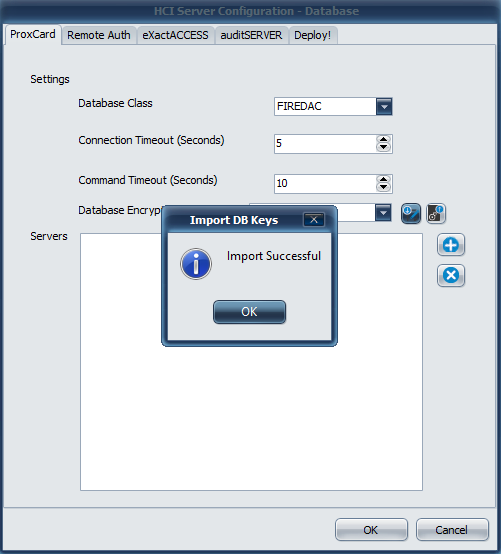Screen dimensions: 501x554
Task: Select the ProxCard tab
Action: point(33,35)
